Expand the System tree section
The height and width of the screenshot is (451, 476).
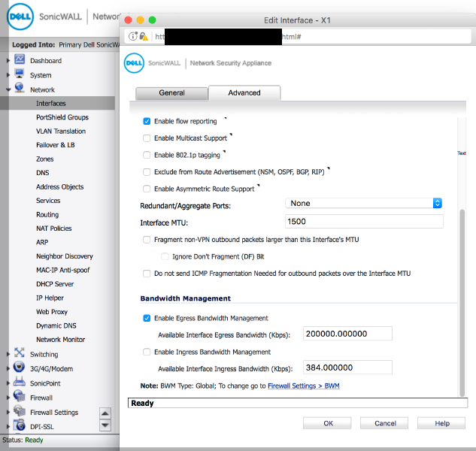[8, 75]
